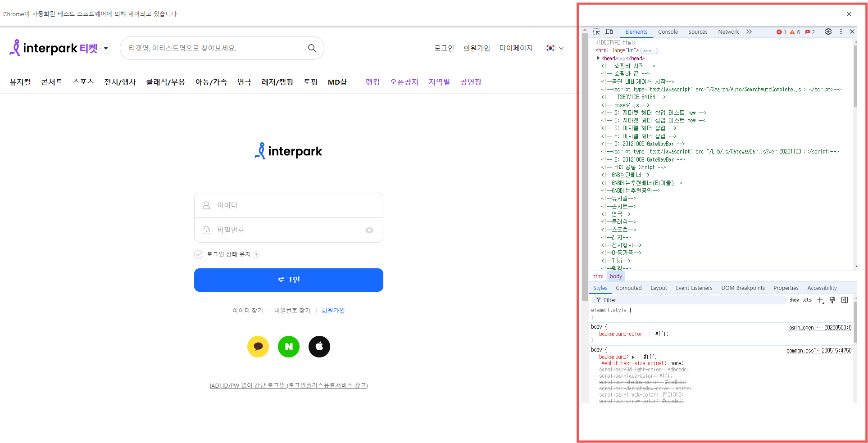The width and height of the screenshot is (868, 443).
Task: Show more DevTools tabs with chevrons
Action: point(749,32)
